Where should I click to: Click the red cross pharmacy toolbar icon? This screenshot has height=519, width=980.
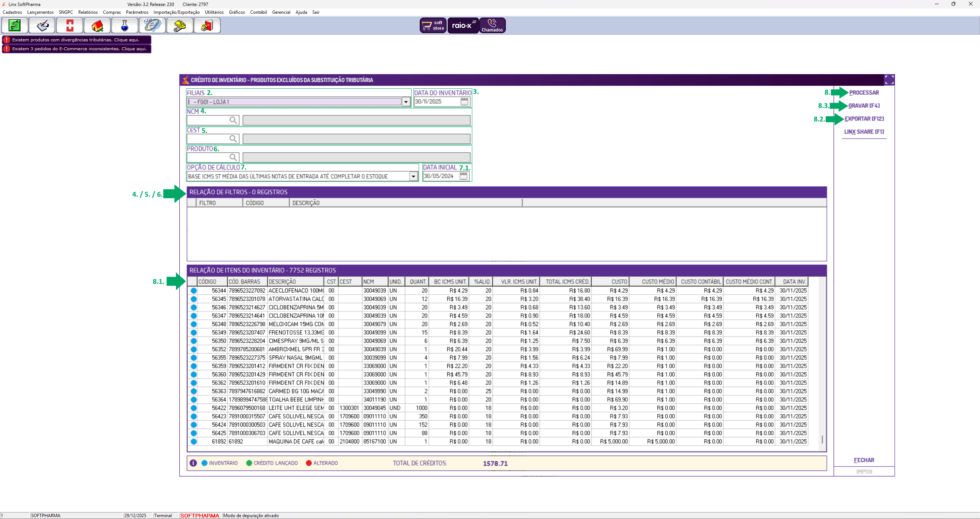(x=70, y=25)
